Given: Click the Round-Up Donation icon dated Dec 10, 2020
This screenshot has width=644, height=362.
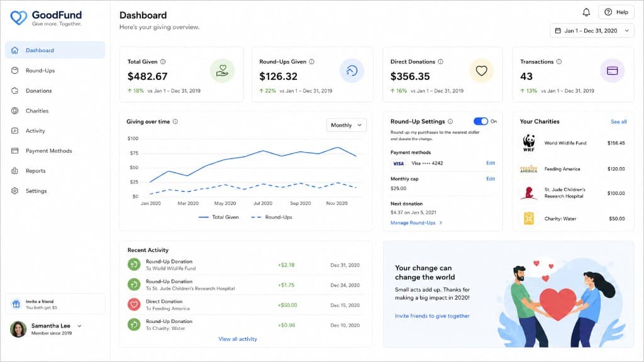Looking at the screenshot, I should (x=134, y=325).
